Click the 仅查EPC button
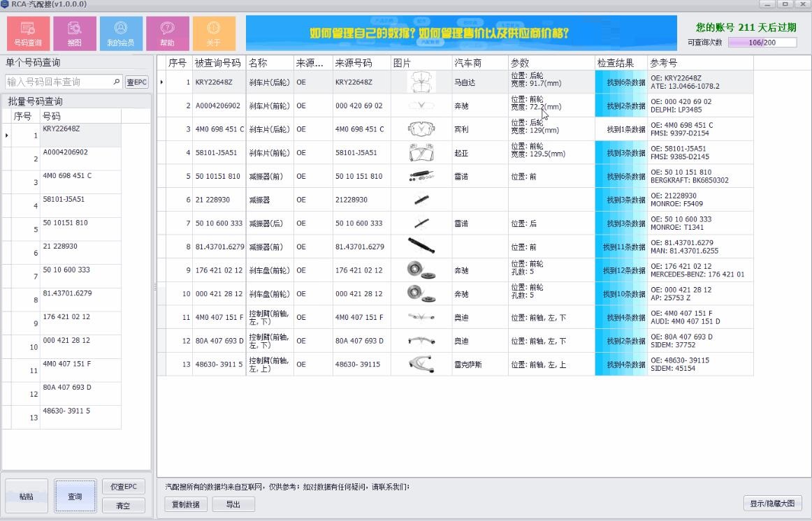Screen dimensions: 812x521 click(123, 486)
